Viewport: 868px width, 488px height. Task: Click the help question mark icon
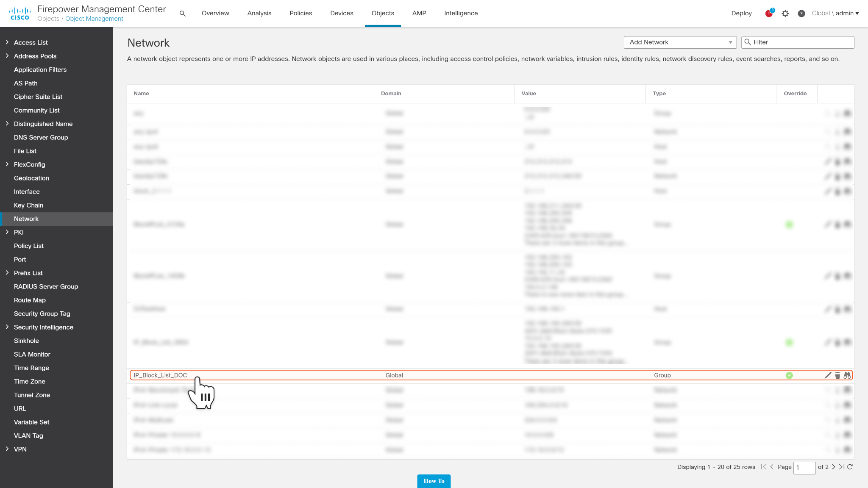pos(801,14)
